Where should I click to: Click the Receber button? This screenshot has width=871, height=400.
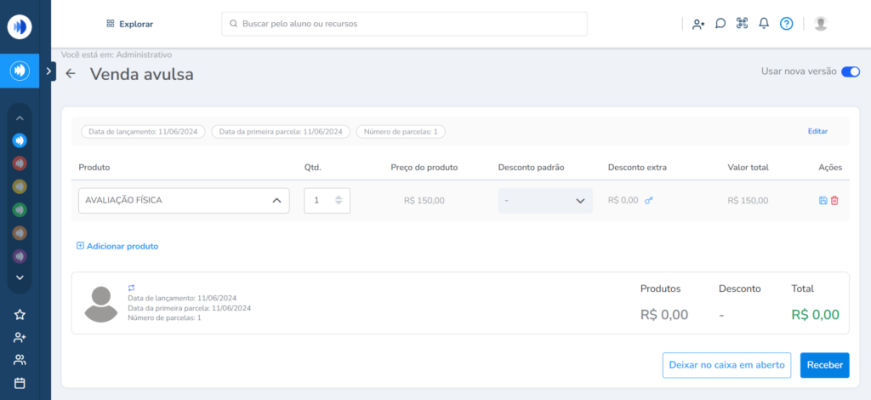(824, 365)
